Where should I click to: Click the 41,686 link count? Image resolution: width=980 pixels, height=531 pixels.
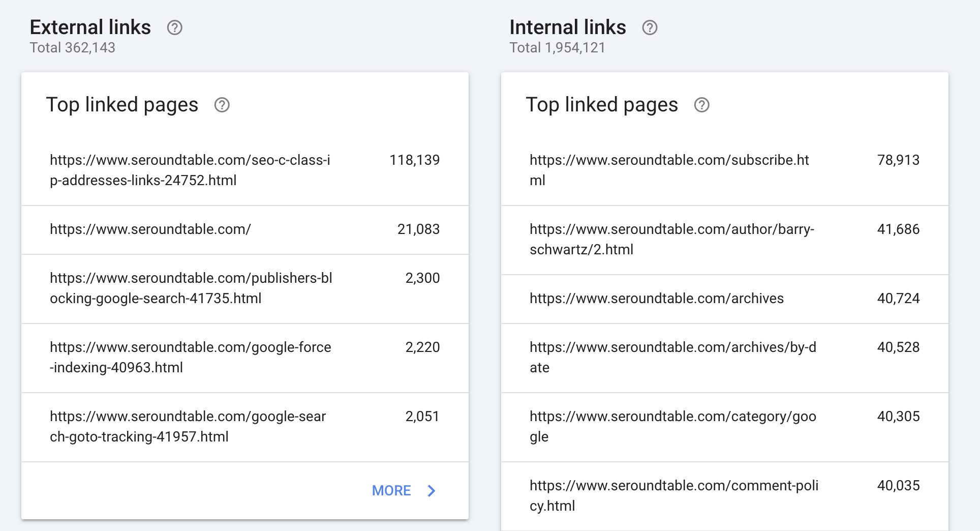pos(899,229)
